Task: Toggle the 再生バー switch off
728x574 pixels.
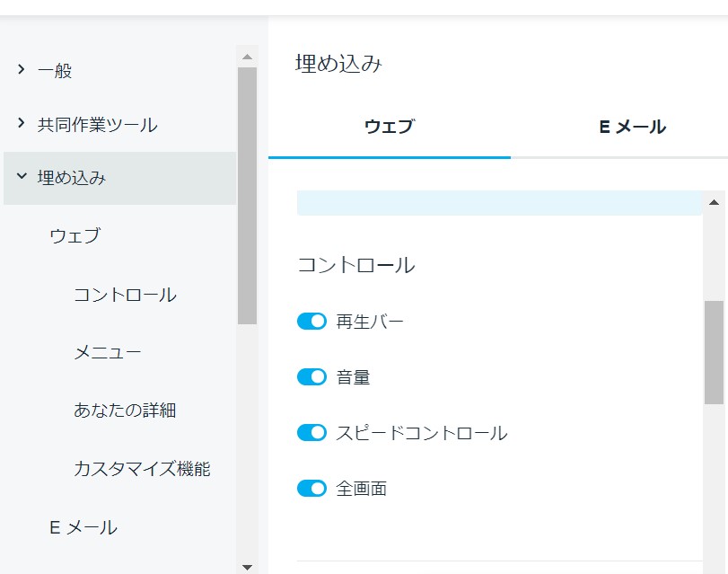Action: point(311,322)
